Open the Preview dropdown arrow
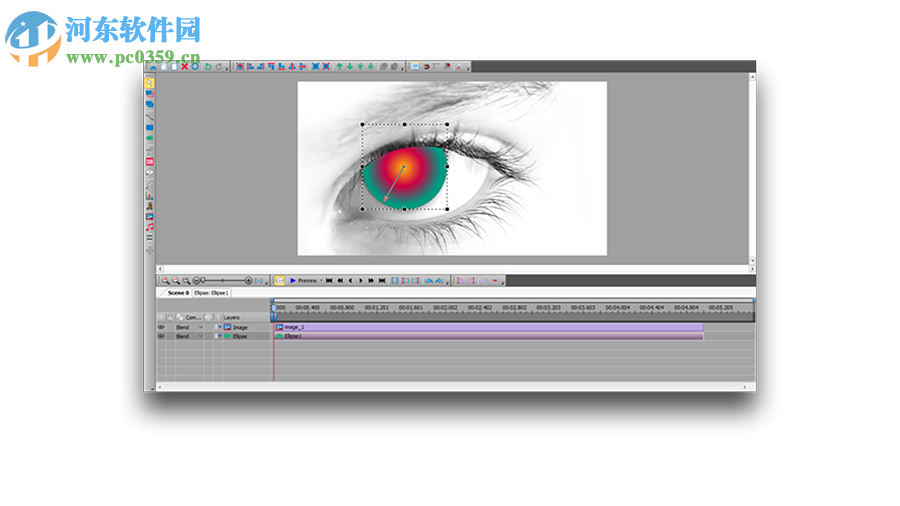This screenshot has width=900, height=506. point(321,281)
